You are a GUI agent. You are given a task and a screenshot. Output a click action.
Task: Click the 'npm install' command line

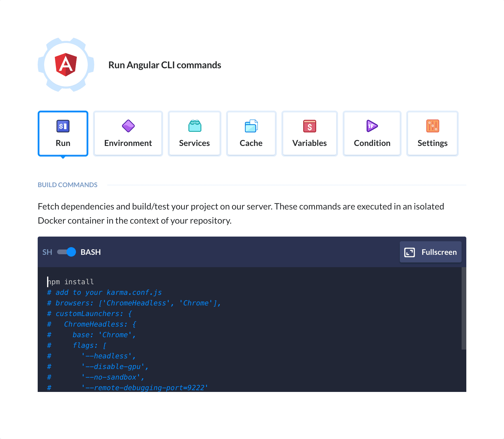71,282
